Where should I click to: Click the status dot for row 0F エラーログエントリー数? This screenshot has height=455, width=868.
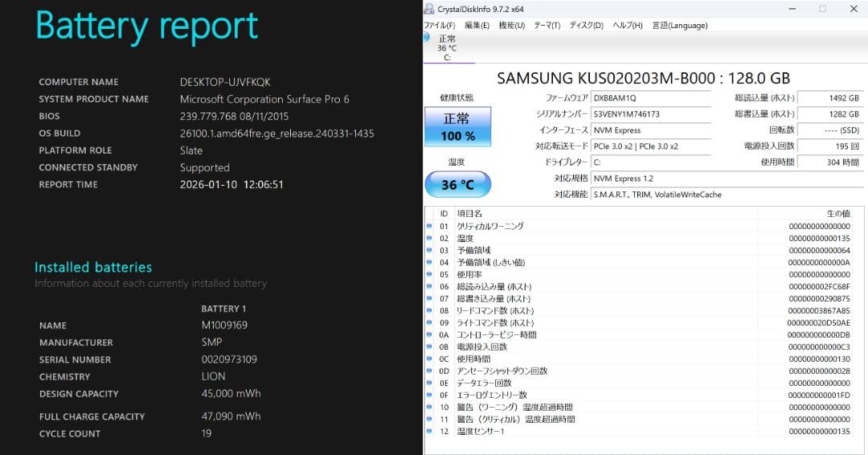pos(429,396)
